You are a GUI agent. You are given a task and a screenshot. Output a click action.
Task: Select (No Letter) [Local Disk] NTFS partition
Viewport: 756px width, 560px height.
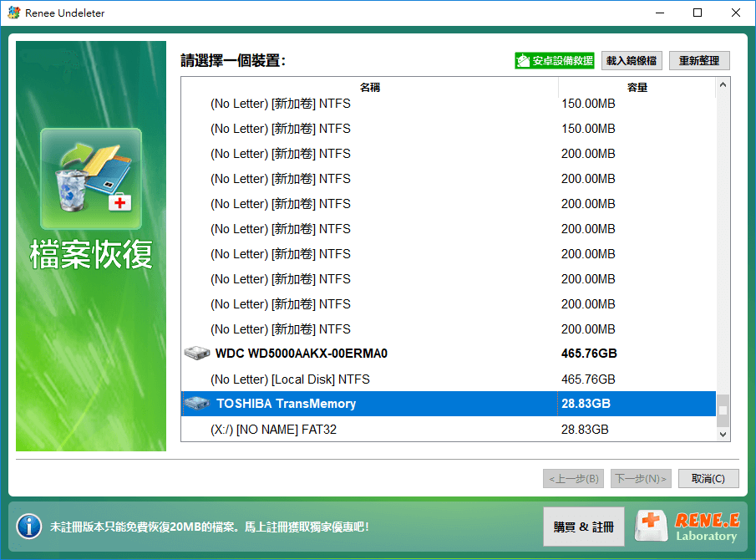(x=449, y=379)
